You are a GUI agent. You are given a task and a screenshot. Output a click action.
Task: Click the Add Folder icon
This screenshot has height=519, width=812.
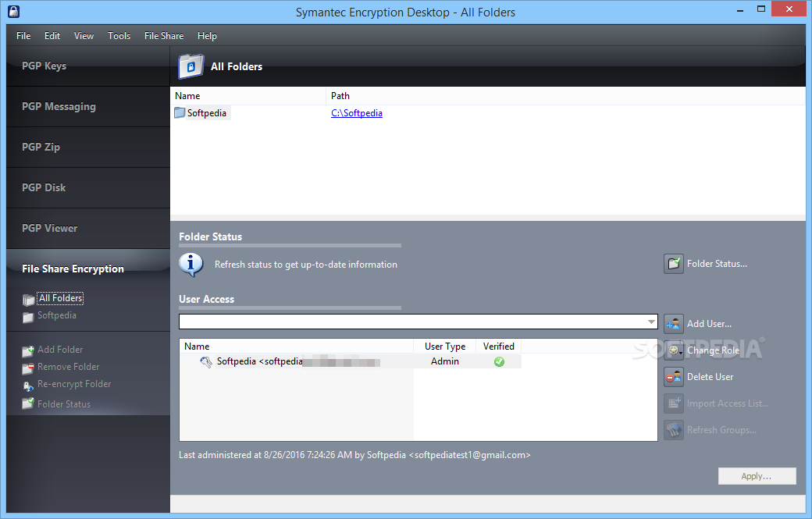point(28,351)
